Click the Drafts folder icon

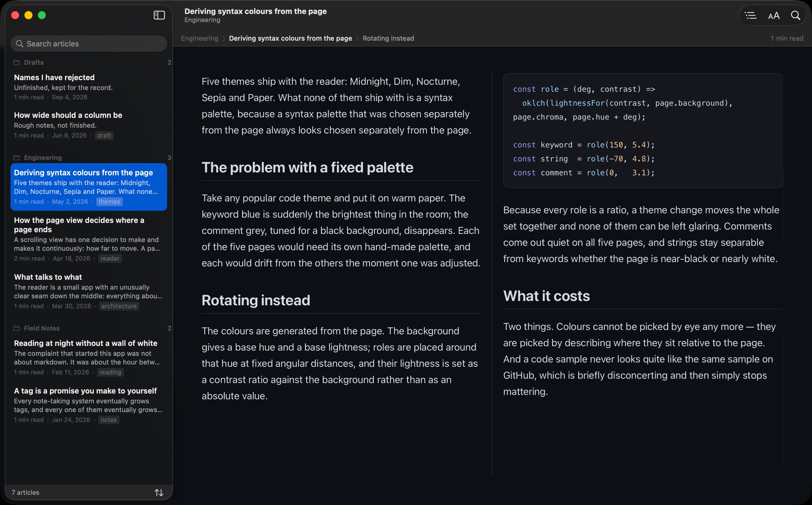point(17,63)
